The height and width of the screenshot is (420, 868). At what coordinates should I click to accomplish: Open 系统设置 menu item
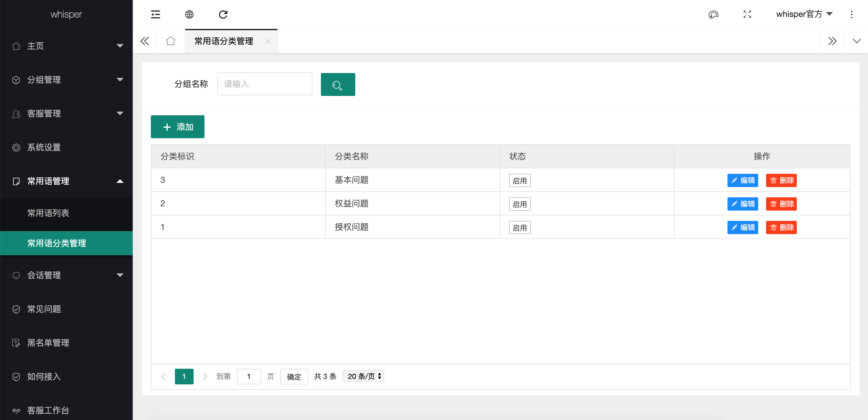pyautogui.click(x=66, y=147)
